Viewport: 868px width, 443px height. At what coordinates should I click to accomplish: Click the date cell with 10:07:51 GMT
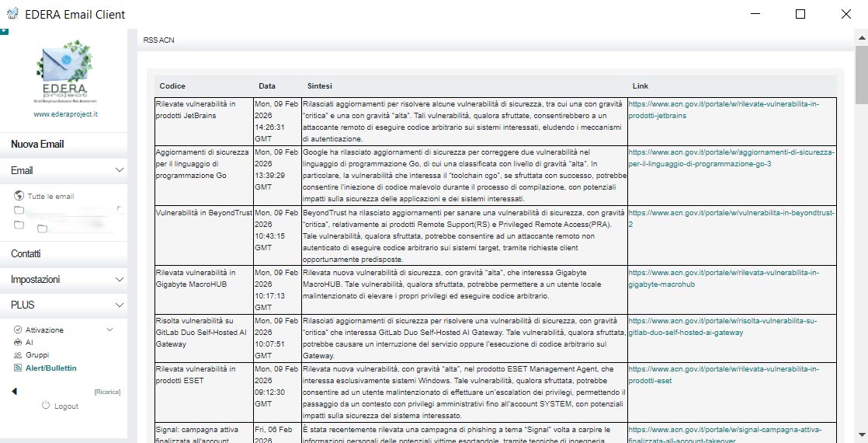click(277, 338)
